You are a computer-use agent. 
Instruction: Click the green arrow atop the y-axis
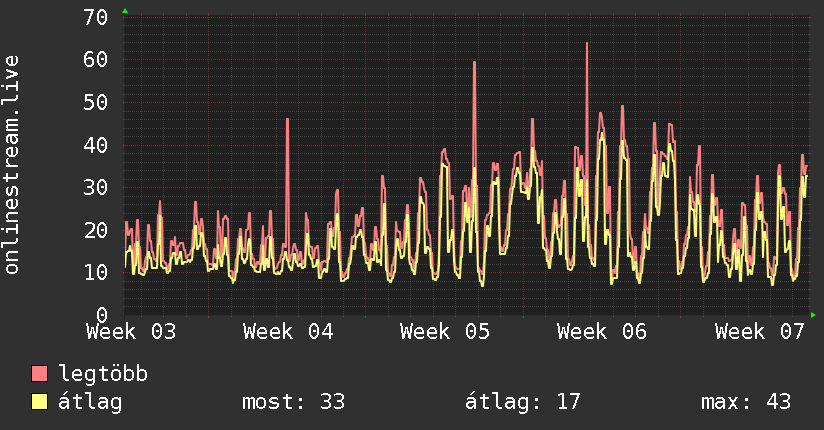(x=125, y=11)
